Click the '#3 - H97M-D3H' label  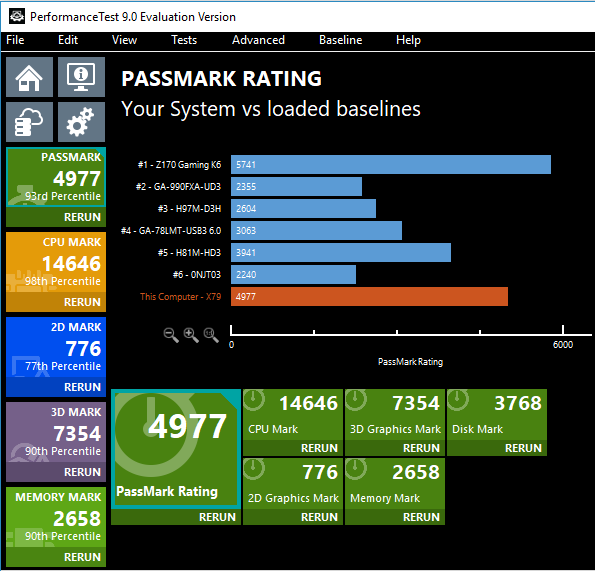pos(189,209)
